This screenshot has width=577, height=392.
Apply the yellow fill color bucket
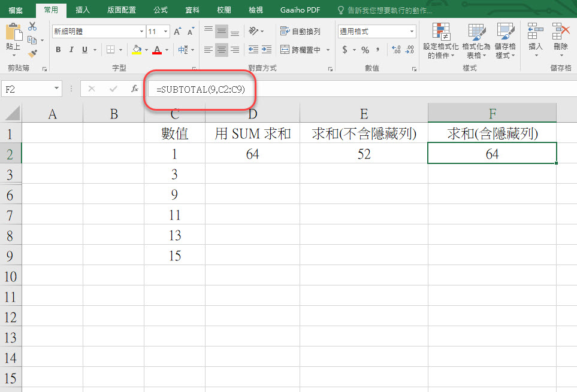point(137,50)
